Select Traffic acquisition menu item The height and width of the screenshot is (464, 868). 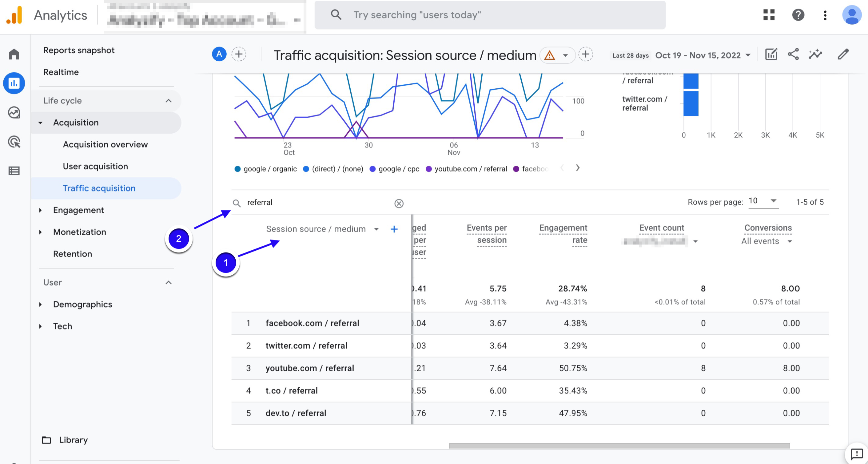click(99, 188)
